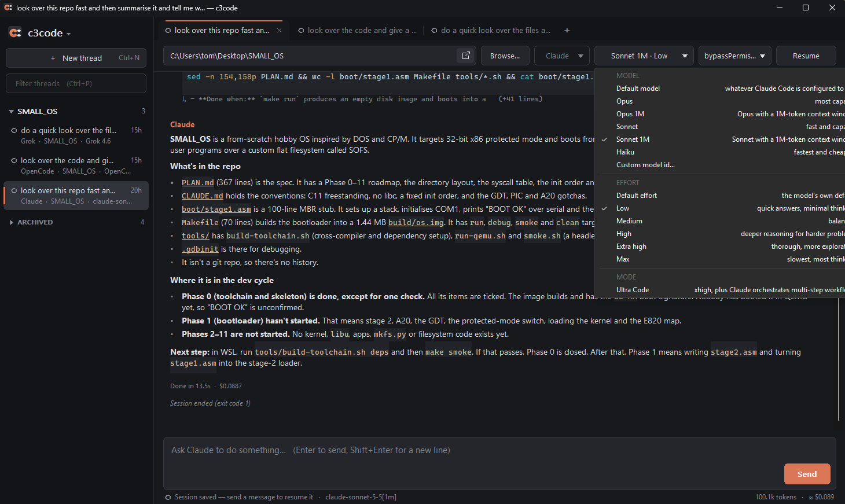845x504 pixels.
Task: Open working directory in external window icon
Action: [466, 56]
